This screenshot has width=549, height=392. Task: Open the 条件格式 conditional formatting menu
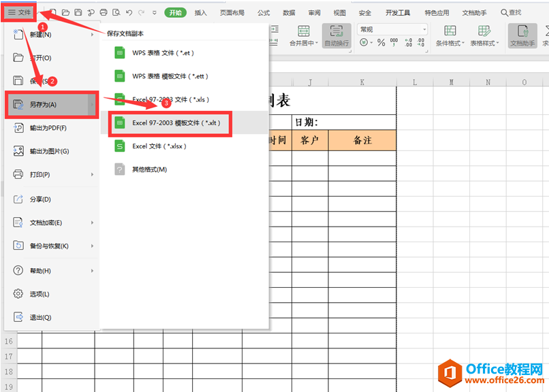[x=450, y=35]
